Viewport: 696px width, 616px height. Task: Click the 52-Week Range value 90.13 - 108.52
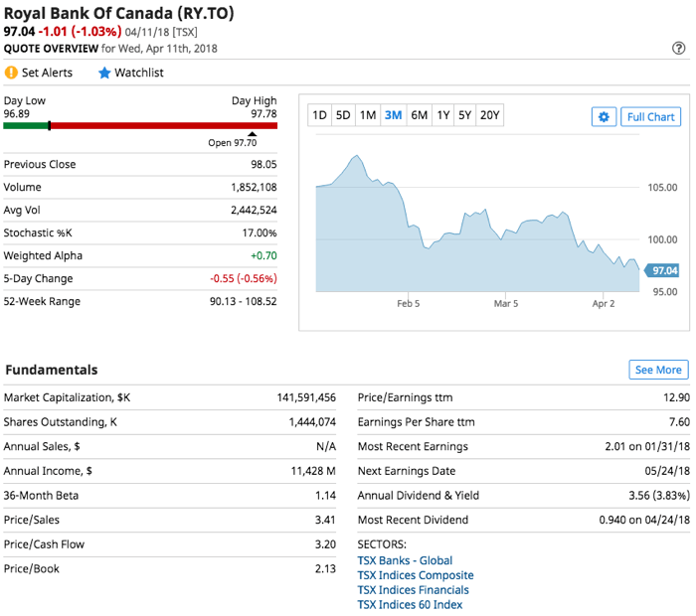pyautogui.click(x=244, y=302)
